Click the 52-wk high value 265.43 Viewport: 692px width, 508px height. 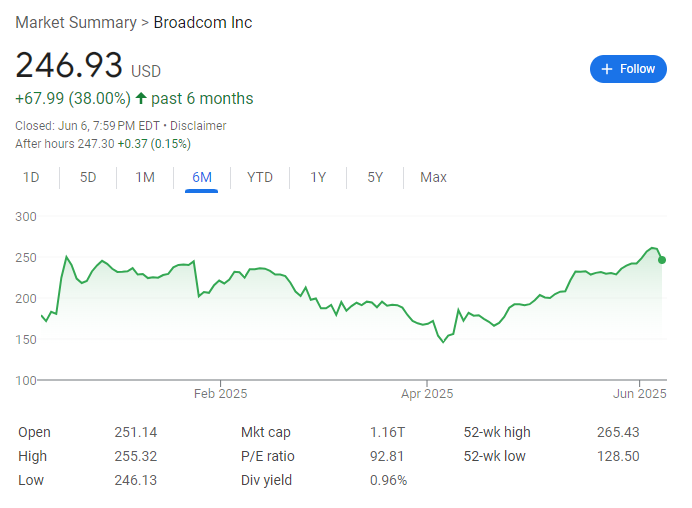point(618,432)
